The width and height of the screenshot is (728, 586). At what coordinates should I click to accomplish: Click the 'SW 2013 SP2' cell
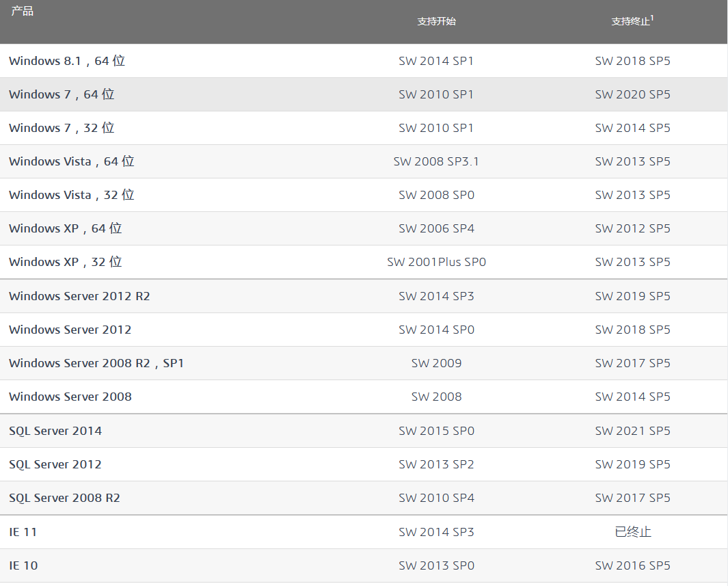(436, 464)
